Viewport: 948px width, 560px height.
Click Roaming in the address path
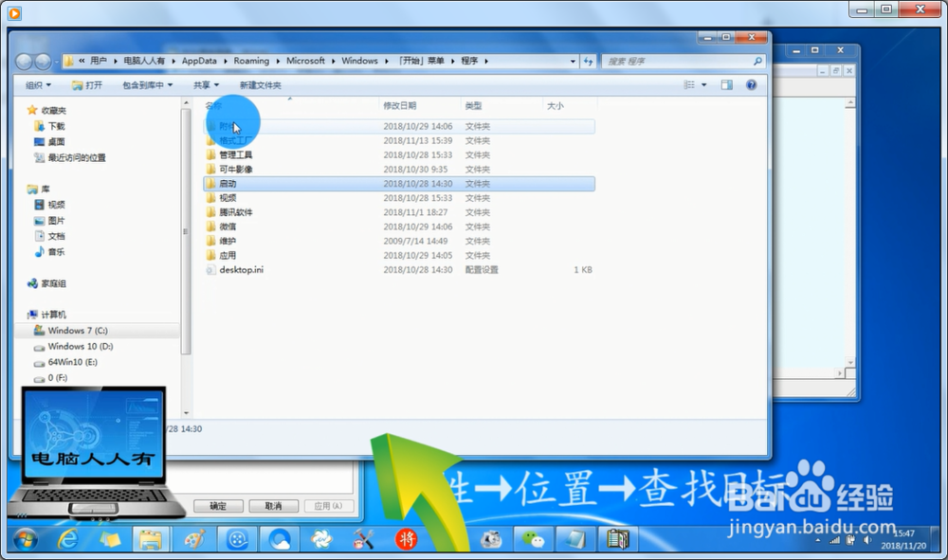click(x=251, y=61)
